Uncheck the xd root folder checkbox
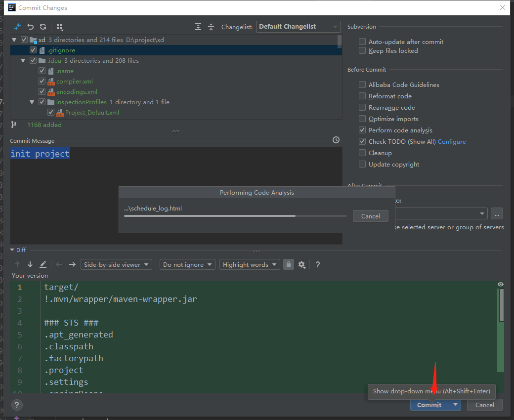 click(24, 40)
